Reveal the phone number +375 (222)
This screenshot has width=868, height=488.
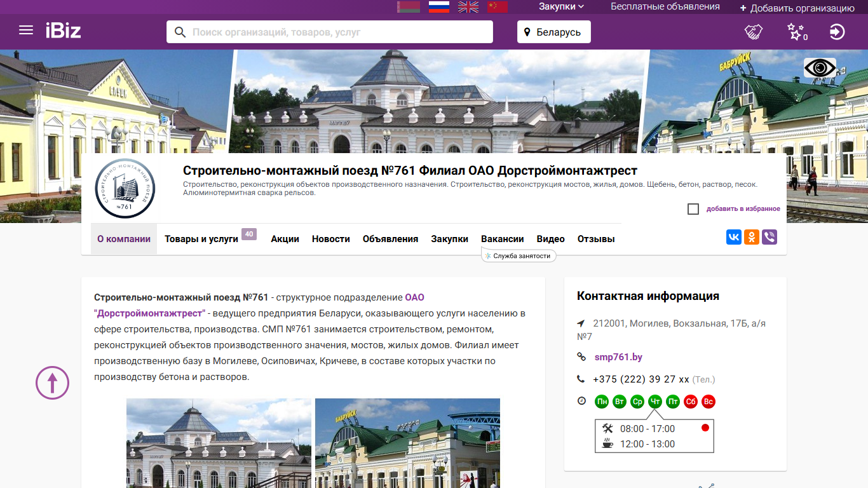[x=641, y=379]
